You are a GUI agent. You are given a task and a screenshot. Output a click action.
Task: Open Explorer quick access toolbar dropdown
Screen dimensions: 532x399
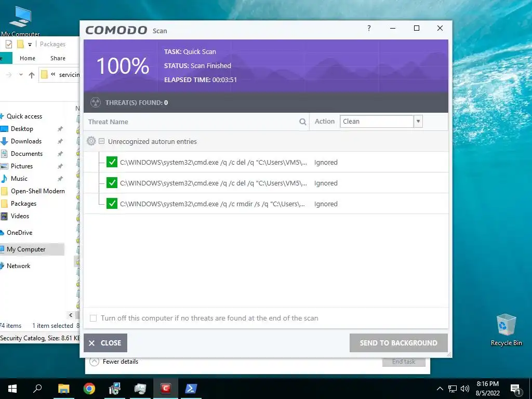30,45
